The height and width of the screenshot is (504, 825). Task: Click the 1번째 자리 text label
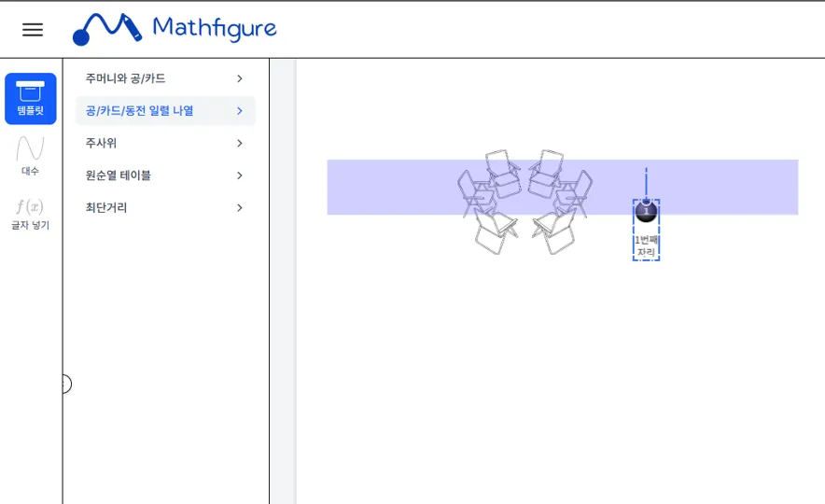(x=646, y=246)
